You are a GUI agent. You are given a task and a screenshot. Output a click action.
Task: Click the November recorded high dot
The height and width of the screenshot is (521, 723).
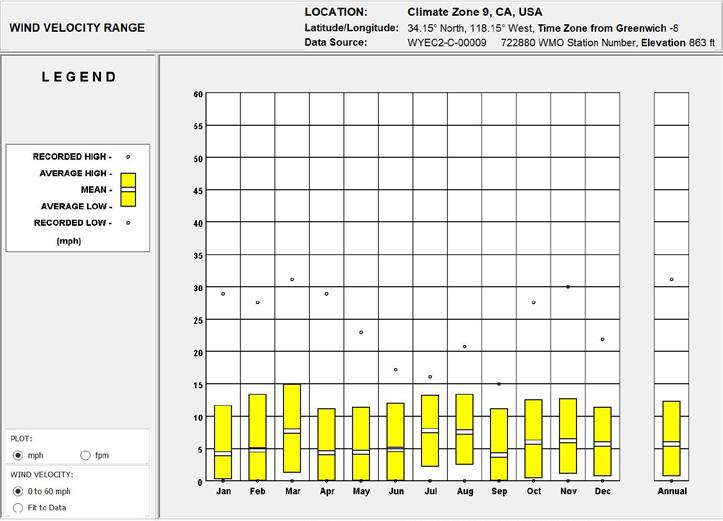[x=568, y=287]
